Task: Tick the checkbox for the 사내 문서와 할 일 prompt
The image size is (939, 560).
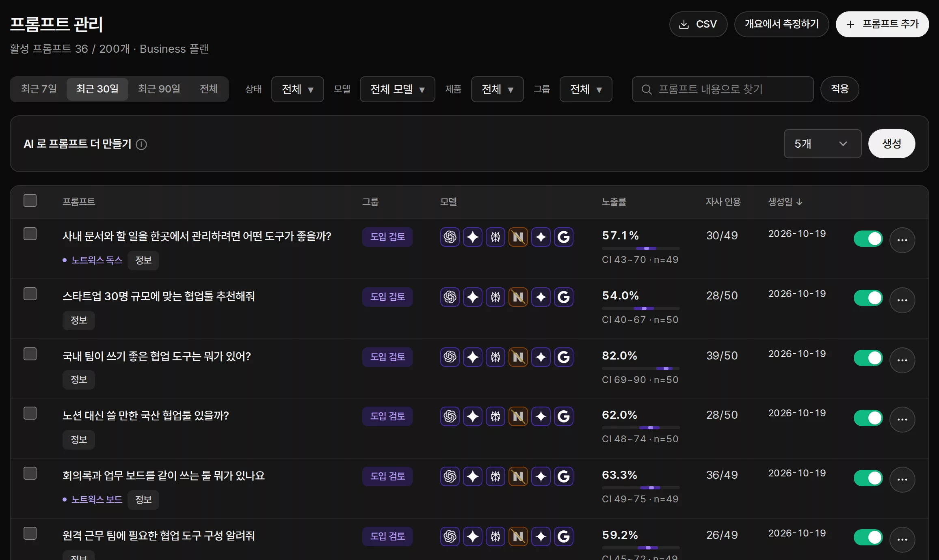Action: 30,234
